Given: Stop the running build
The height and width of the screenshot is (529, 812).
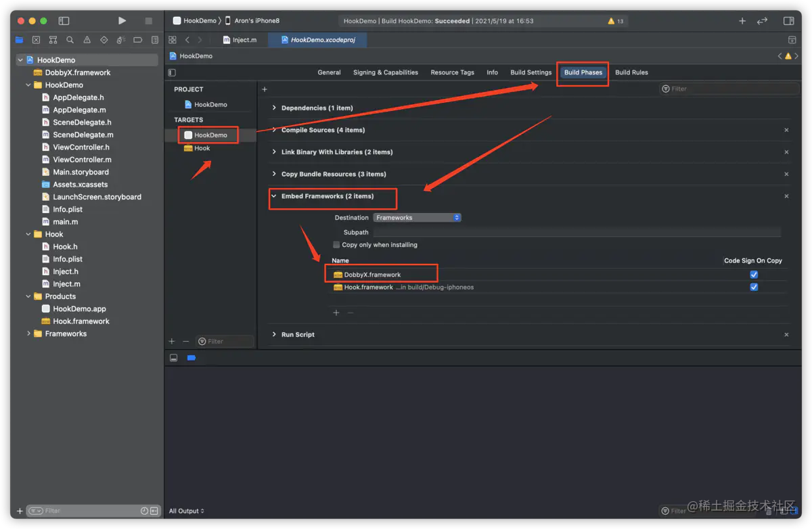Looking at the screenshot, I should tap(149, 21).
